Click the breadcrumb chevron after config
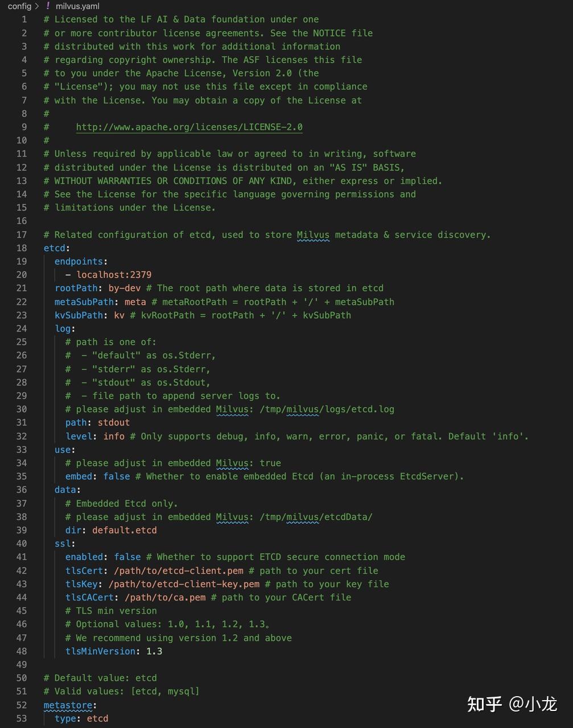The width and height of the screenshot is (573, 728). [x=37, y=6]
